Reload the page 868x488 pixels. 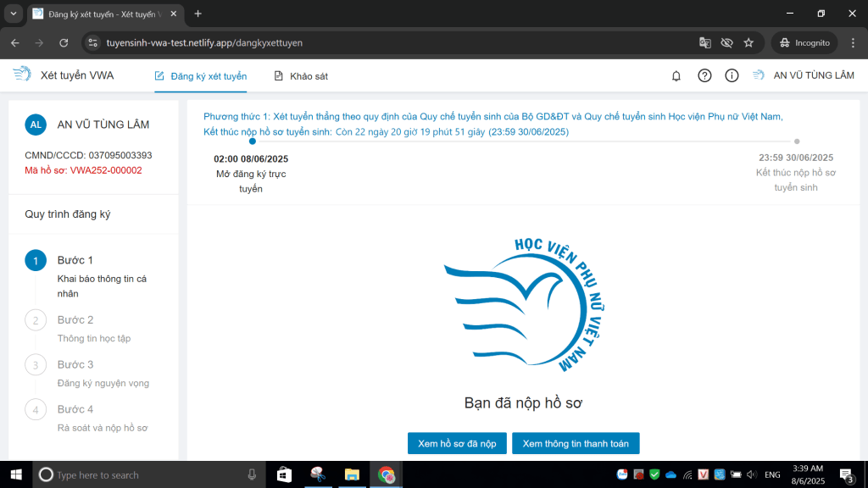tap(64, 42)
